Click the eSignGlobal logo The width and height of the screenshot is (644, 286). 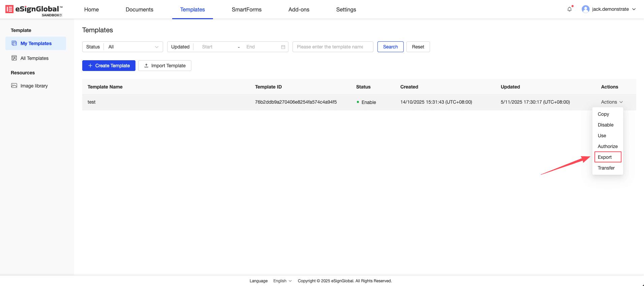click(x=34, y=9)
